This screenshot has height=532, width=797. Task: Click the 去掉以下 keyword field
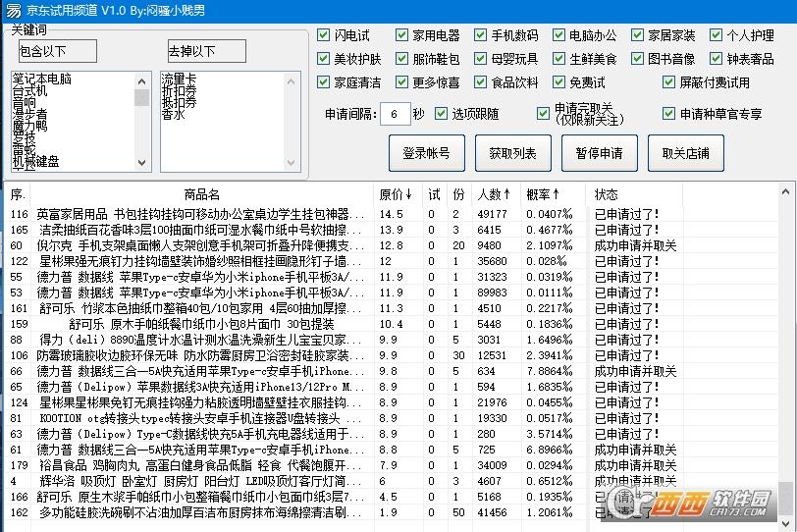point(206,51)
